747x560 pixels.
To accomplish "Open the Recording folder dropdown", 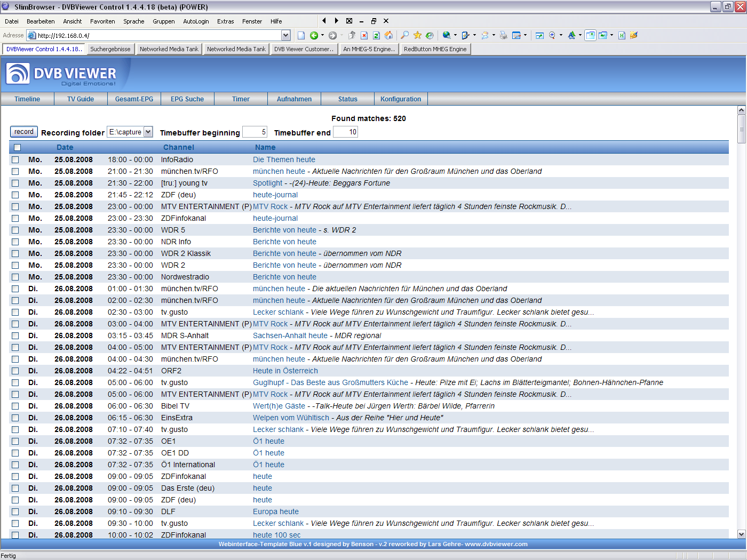I will [148, 132].
